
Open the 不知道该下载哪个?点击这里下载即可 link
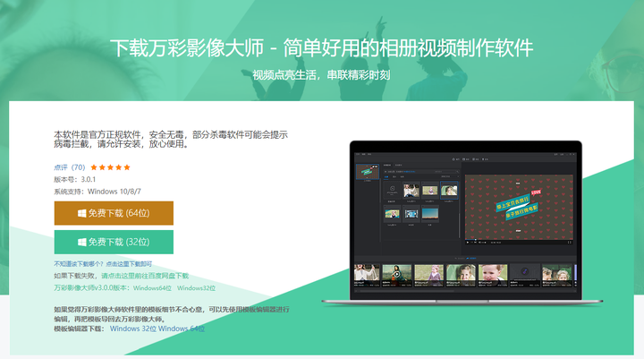click(103, 263)
